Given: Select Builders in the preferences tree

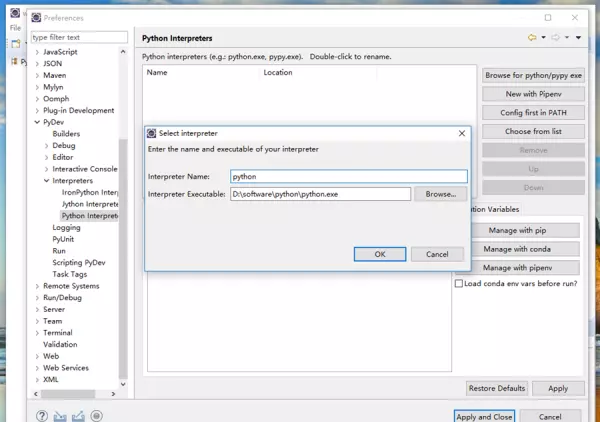Looking at the screenshot, I should [66, 134].
